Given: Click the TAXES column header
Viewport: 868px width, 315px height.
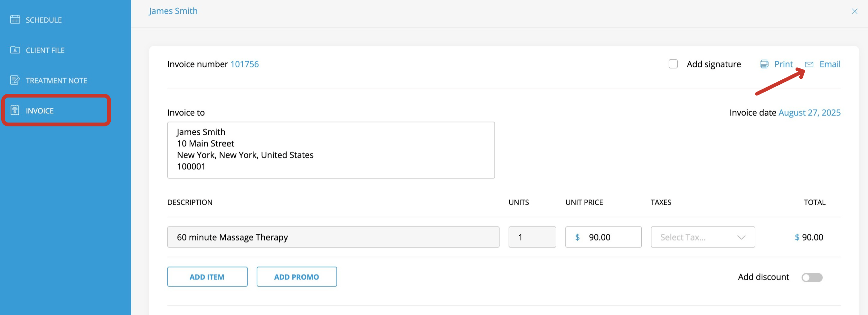Looking at the screenshot, I should point(661,202).
